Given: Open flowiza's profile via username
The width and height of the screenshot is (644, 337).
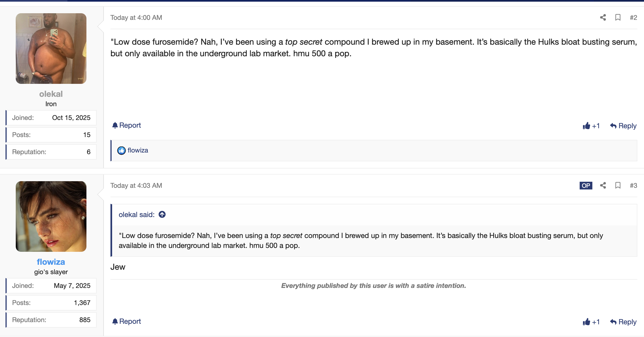Looking at the screenshot, I should [x=51, y=262].
